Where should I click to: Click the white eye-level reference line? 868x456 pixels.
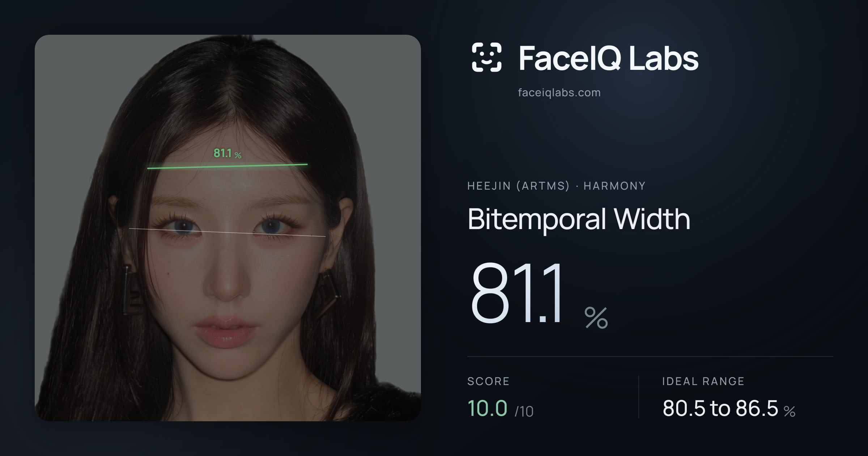(227, 232)
